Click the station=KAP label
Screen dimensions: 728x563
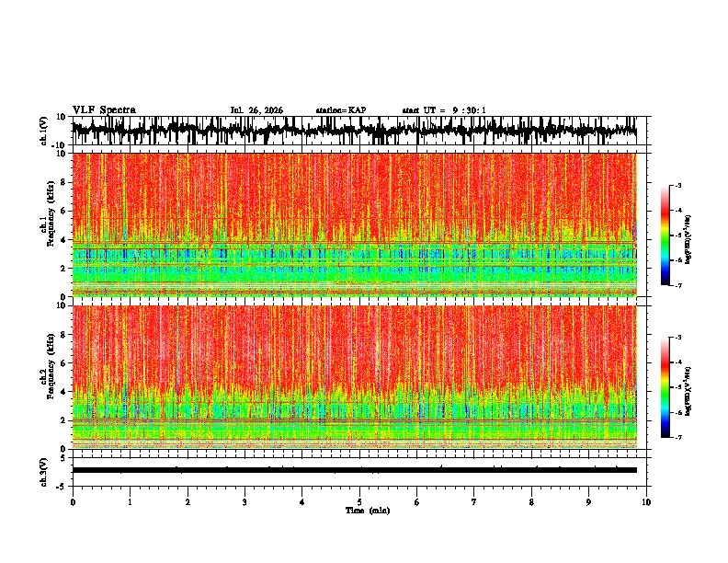point(341,110)
